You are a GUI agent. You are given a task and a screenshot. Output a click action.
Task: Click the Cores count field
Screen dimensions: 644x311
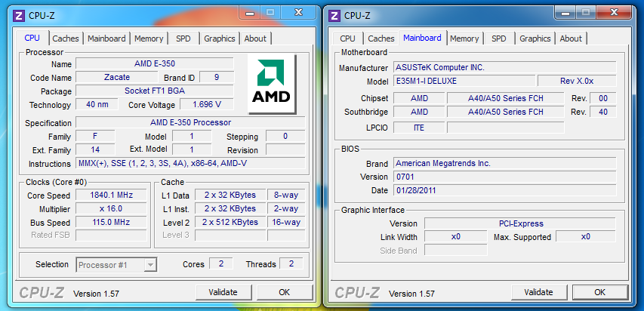[x=221, y=263]
